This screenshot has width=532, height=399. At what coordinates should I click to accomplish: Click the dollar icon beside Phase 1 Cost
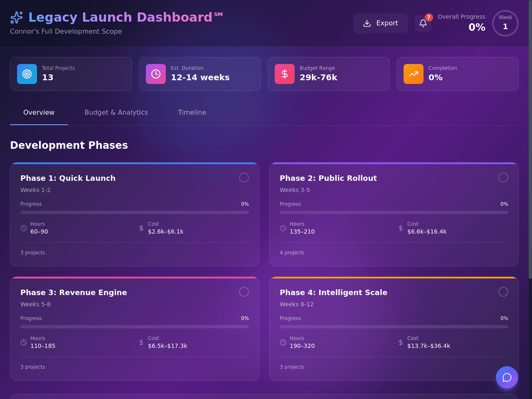[141, 228]
